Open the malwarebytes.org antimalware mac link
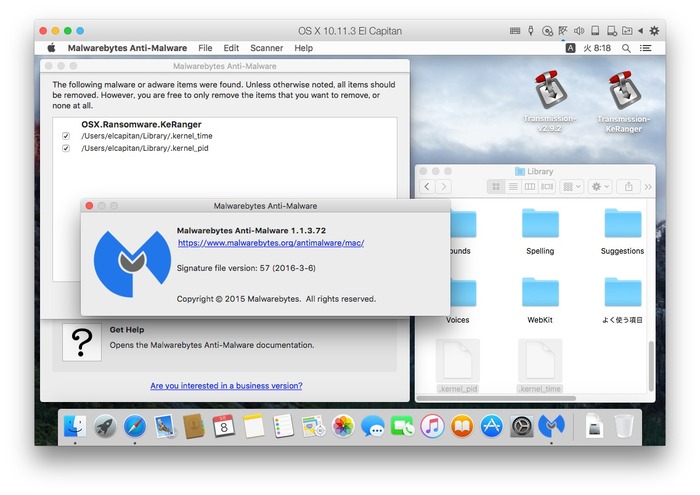 tap(271, 243)
